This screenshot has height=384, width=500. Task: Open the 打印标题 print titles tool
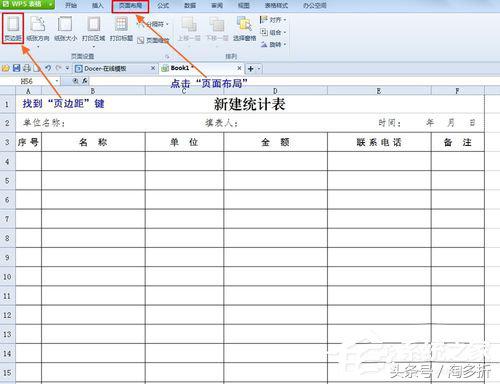click(121, 29)
